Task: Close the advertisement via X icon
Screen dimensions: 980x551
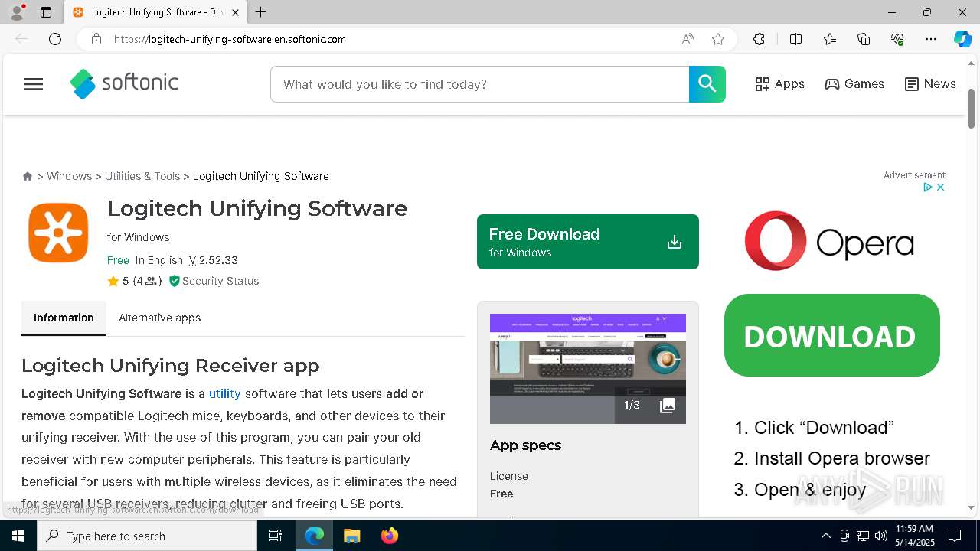Action: [x=940, y=187]
